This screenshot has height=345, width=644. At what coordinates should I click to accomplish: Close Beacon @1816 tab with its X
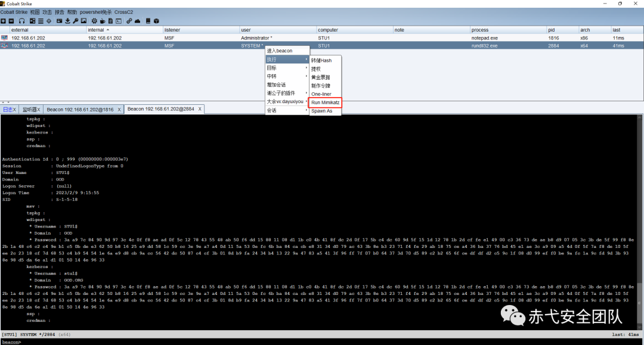119,110
